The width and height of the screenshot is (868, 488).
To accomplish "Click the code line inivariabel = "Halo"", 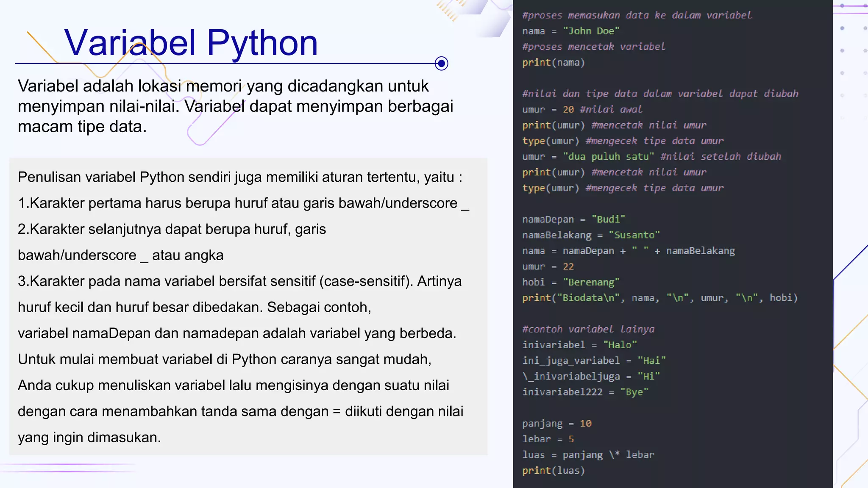I will pos(580,345).
